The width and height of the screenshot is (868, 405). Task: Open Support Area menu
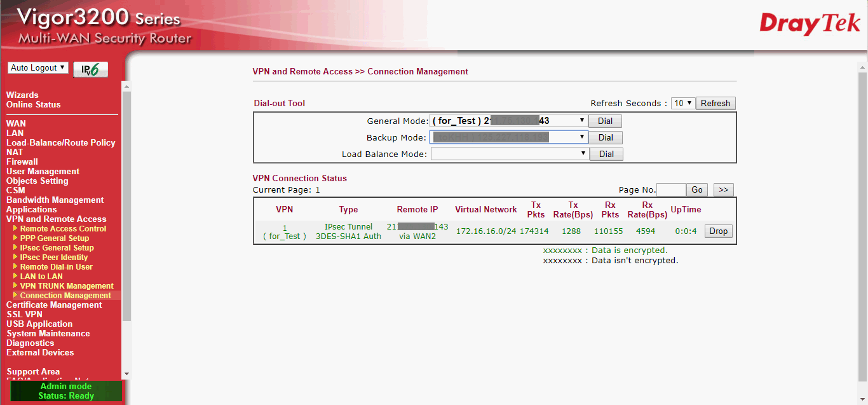(33, 371)
